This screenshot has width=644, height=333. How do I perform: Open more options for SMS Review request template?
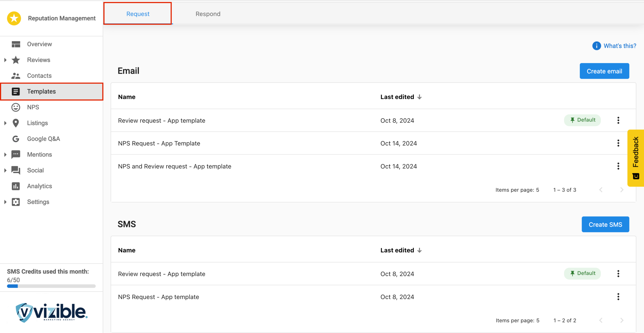(618, 274)
